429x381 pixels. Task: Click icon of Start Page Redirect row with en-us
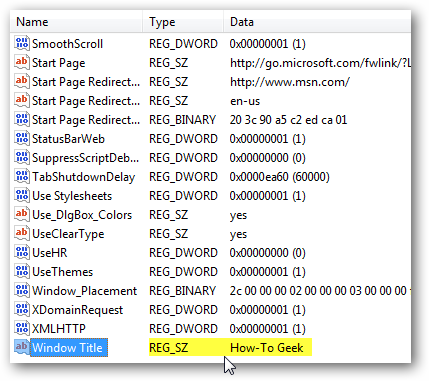(22, 101)
